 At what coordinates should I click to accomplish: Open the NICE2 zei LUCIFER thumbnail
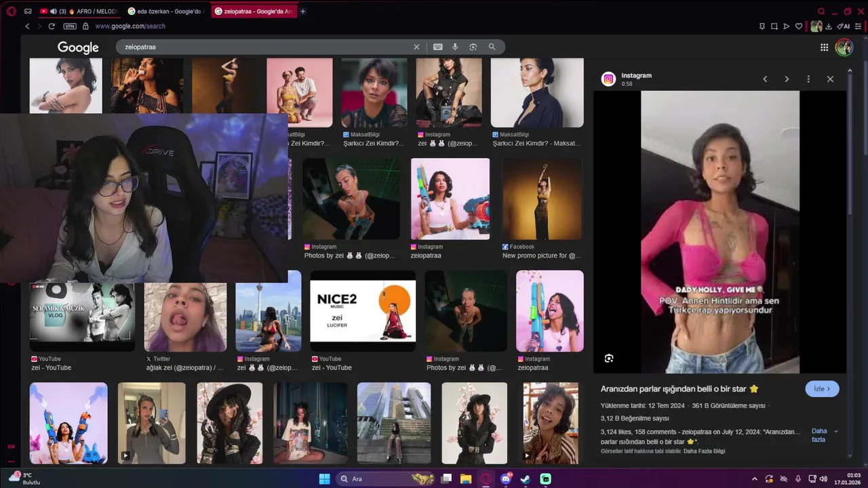point(363,311)
